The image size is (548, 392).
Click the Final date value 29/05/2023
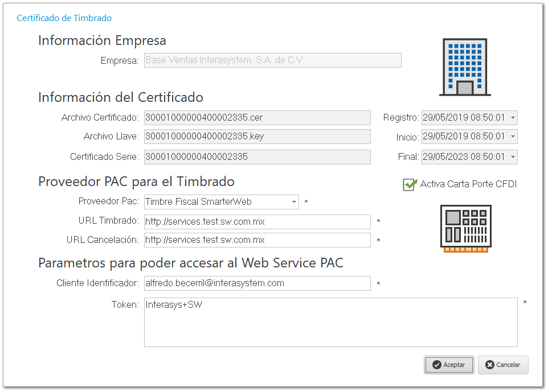[x=445, y=156]
